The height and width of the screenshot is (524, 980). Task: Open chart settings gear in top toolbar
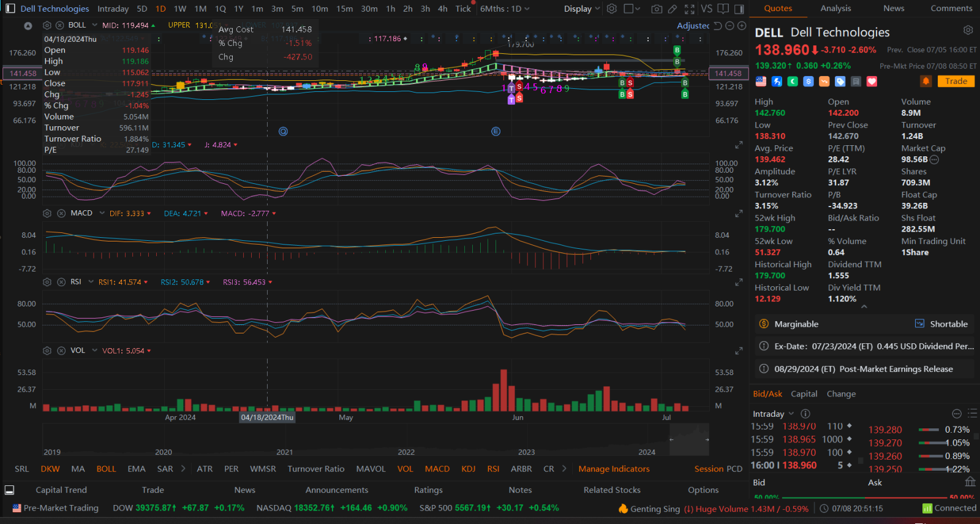(x=611, y=9)
